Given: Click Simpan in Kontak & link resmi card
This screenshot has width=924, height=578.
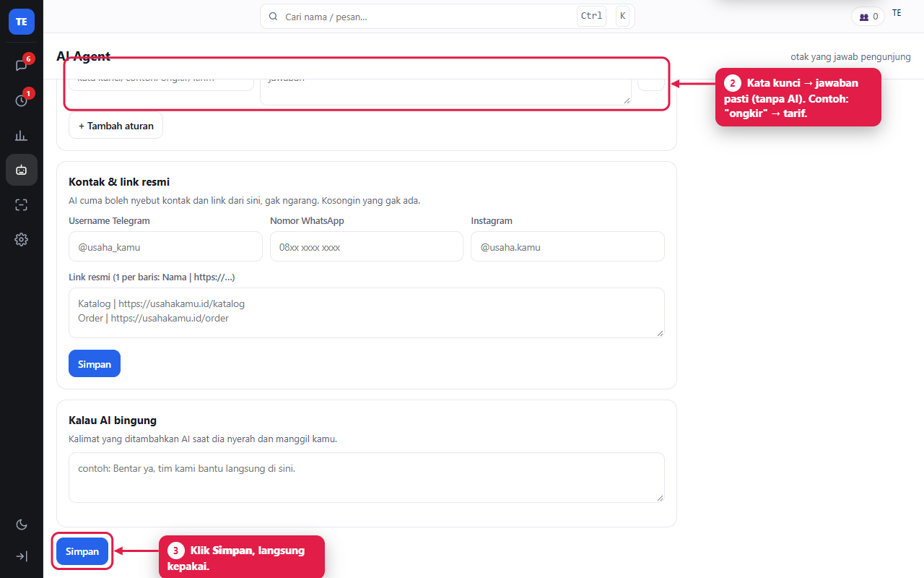Looking at the screenshot, I should pos(95,363).
